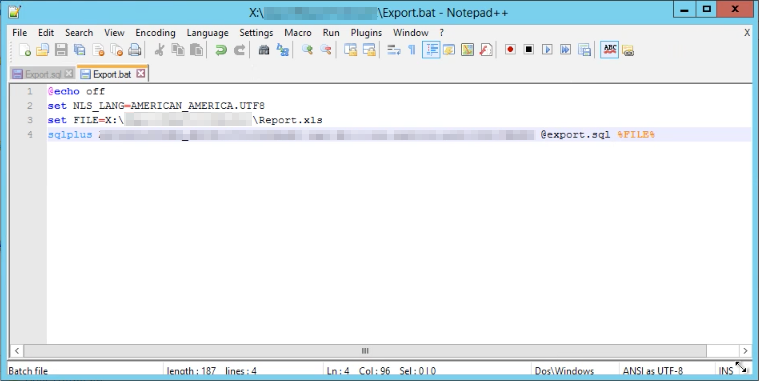Click the scroll right arrow
Screen dimensions: 759x381
pos(744,351)
